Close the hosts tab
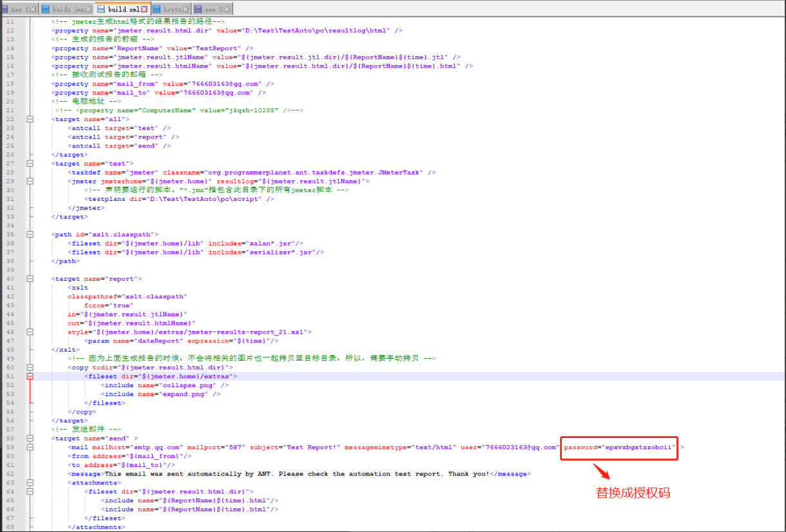Screen dimensions: 786x532 point(186,10)
